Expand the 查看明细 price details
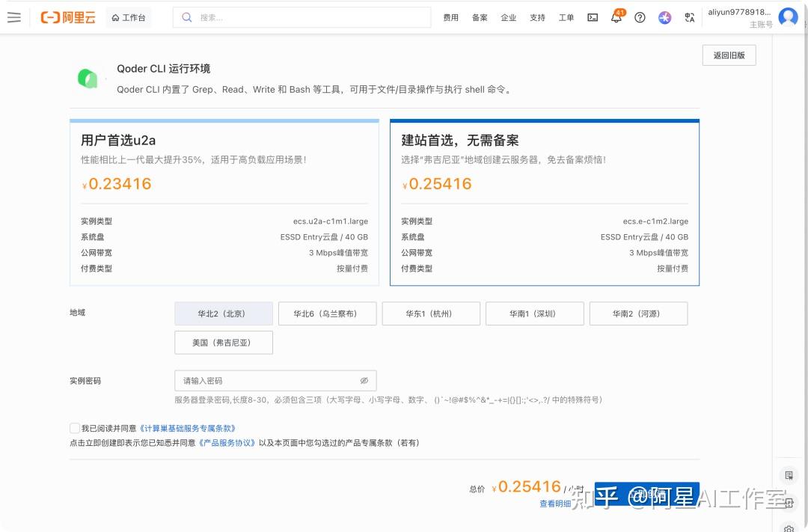This screenshot has height=532, width=808. (x=557, y=503)
